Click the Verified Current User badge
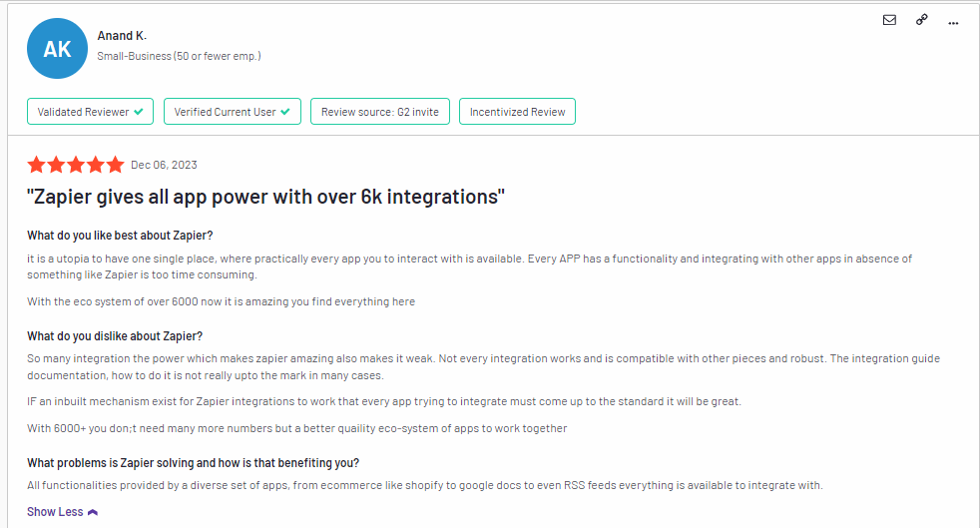This screenshot has height=528, width=980. (x=233, y=111)
